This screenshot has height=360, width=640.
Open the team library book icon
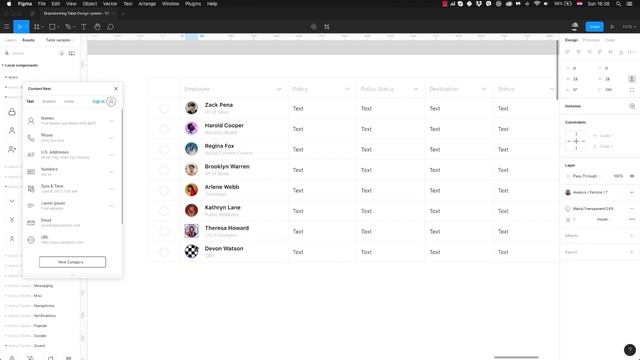(72, 53)
